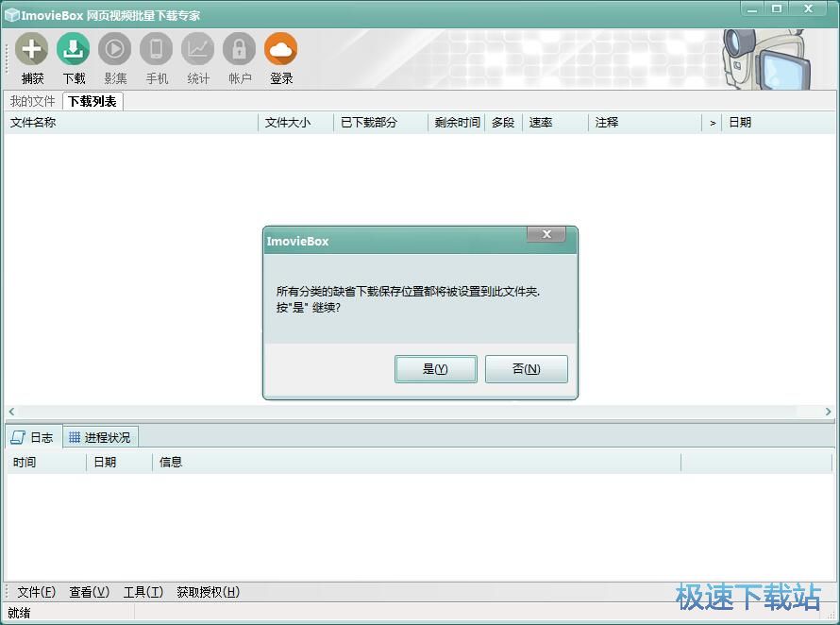This screenshot has height=625, width=840.
Task: Switch to the 我的文件 tab
Action: pos(33,101)
